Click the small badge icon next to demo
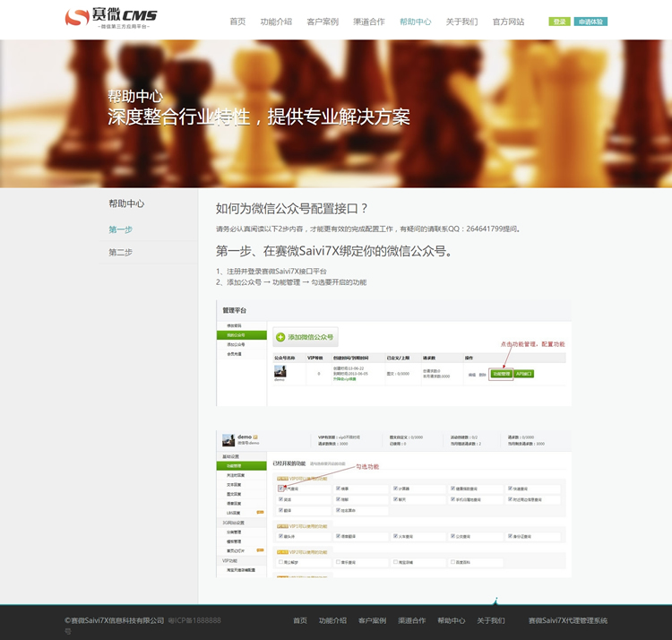This screenshot has height=640, width=672. point(255,437)
